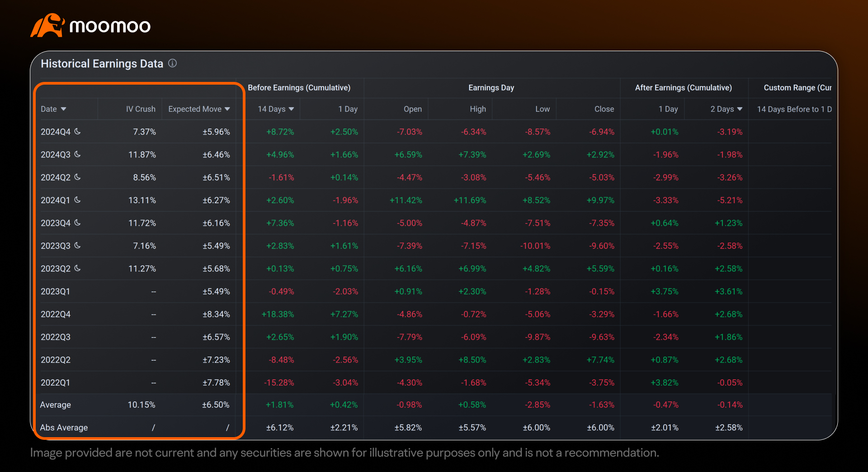This screenshot has height=472, width=868.
Task: Click the moon icon next to 2023Q2
Action: pyautogui.click(x=77, y=268)
